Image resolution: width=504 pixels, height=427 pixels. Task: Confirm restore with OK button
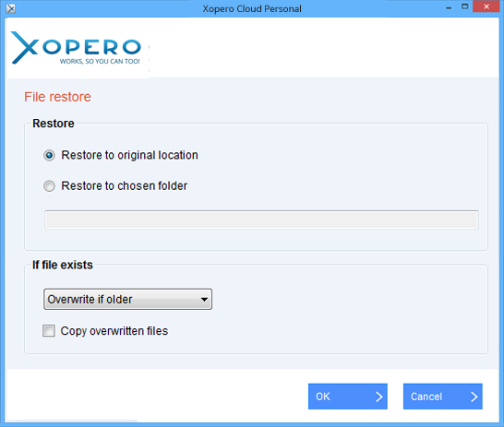click(347, 397)
